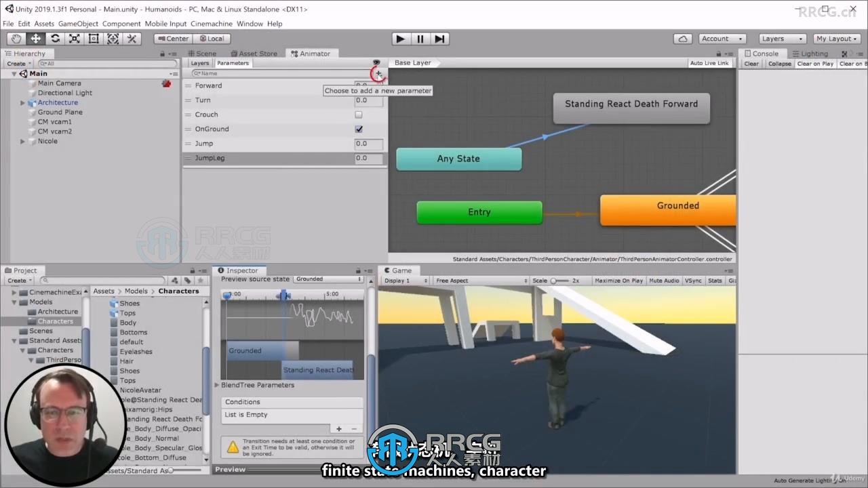
Task: Click the transition preview timeline playhead
Action: click(284, 295)
